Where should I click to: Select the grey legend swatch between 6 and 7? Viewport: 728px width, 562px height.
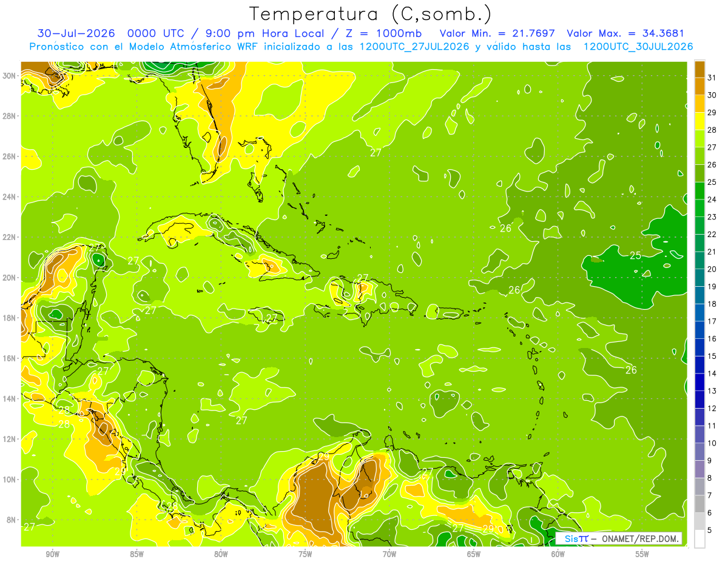699,504
